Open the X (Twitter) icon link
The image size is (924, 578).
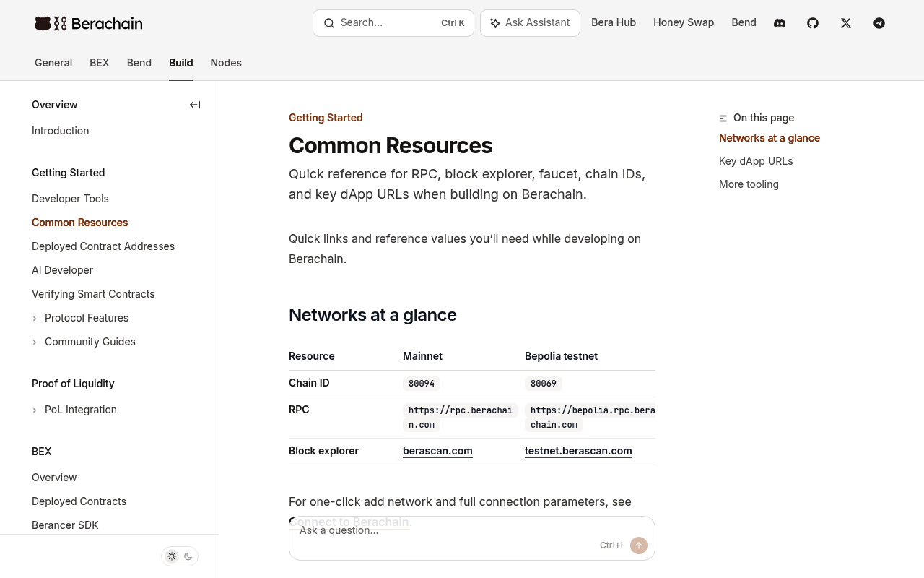(846, 23)
